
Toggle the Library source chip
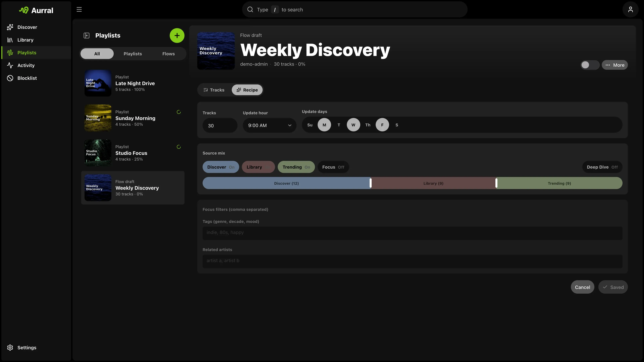pyautogui.click(x=258, y=167)
